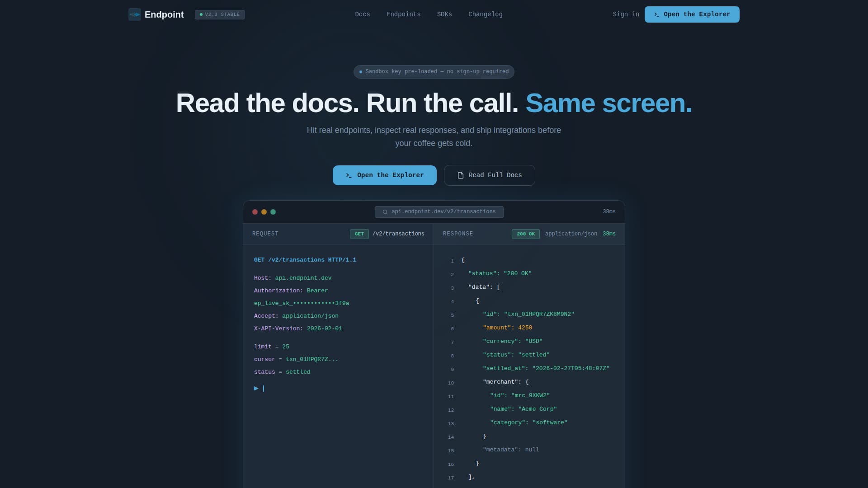Go to SDKs in navigation
Viewport: 868px width, 488px height.
click(444, 14)
